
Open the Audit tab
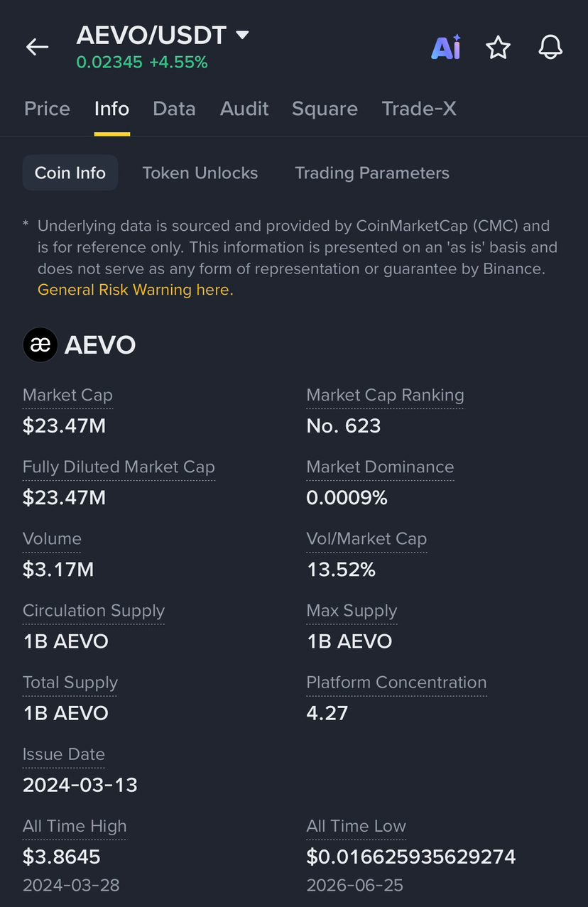[244, 109]
